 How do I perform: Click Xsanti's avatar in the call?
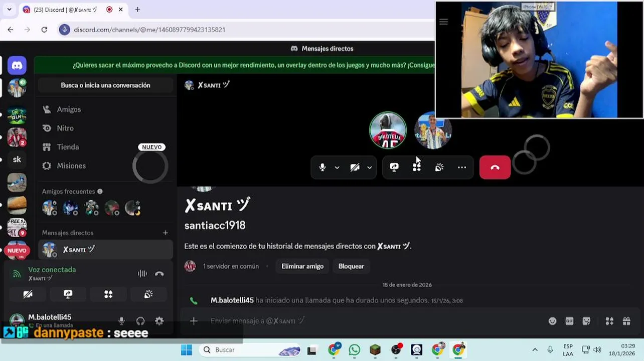click(433, 131)
